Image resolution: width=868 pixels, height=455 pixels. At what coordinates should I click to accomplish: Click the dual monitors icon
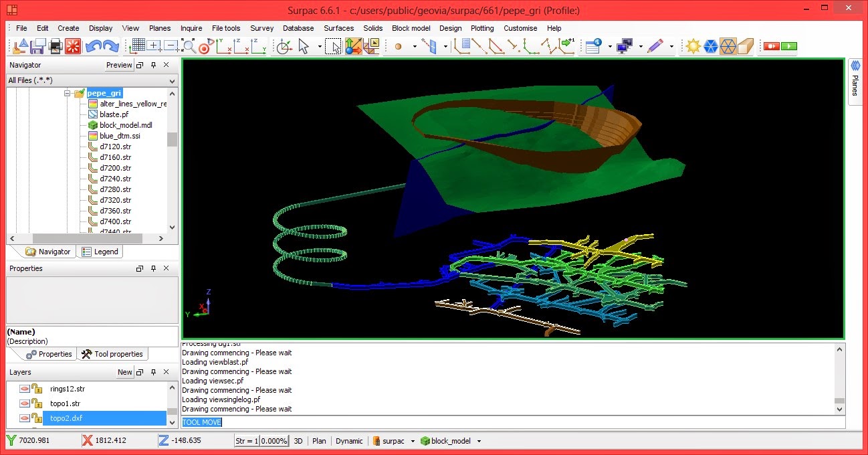click(x=625, y=46)
